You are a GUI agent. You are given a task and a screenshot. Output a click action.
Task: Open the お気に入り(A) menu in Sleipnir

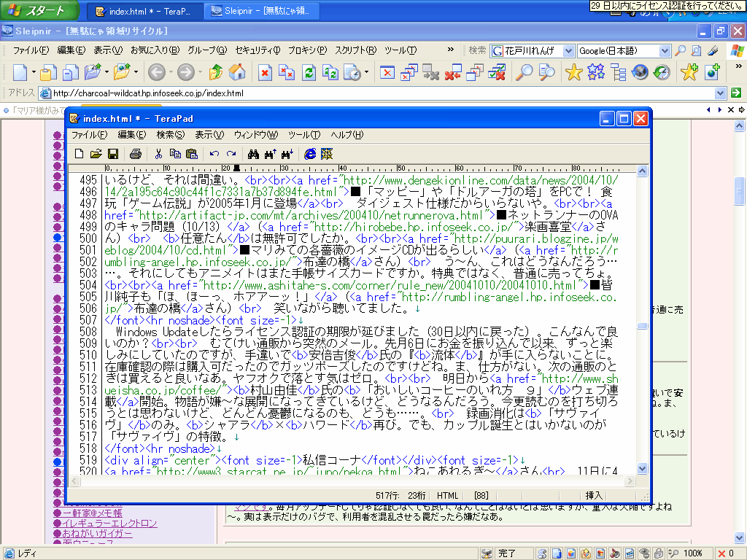point(155,50)
